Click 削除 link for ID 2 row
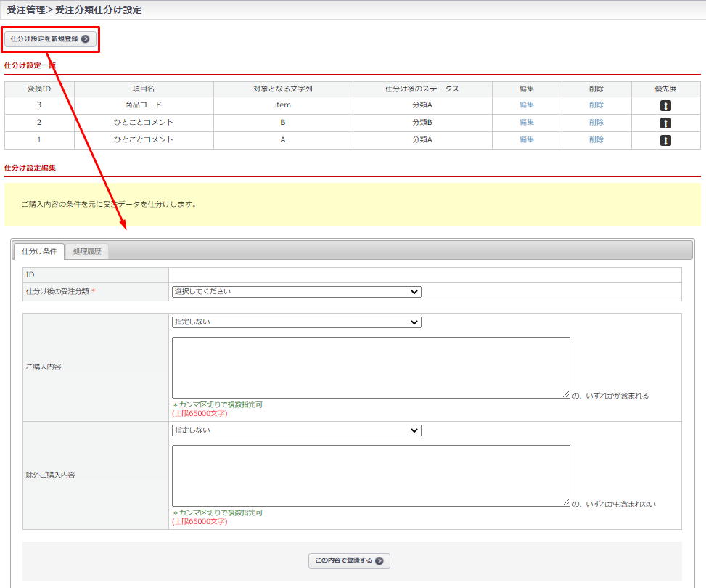706x588 pixels. coord(596,123)
